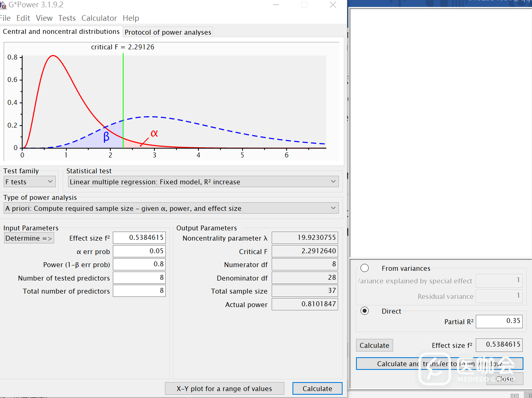Screen dimensions: 532x398
Task: Open the Test family dropdown
Action: (x=29, y=182)
